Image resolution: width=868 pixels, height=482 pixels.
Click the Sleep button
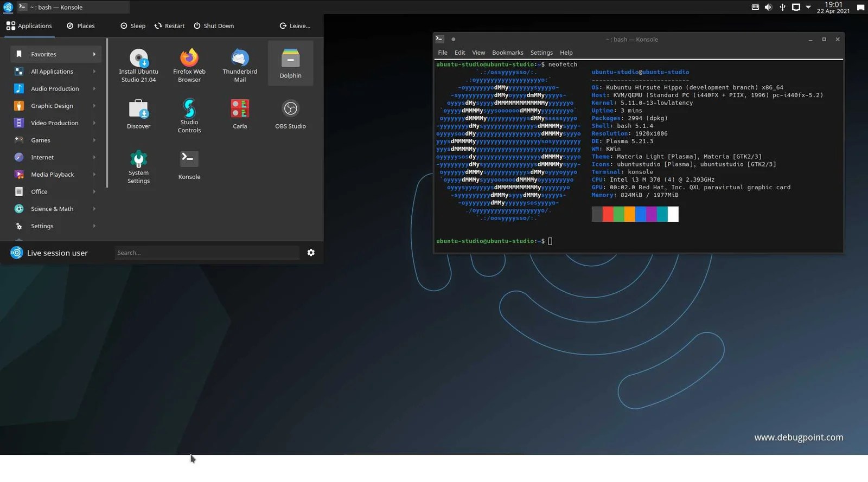tap(133, 25)
